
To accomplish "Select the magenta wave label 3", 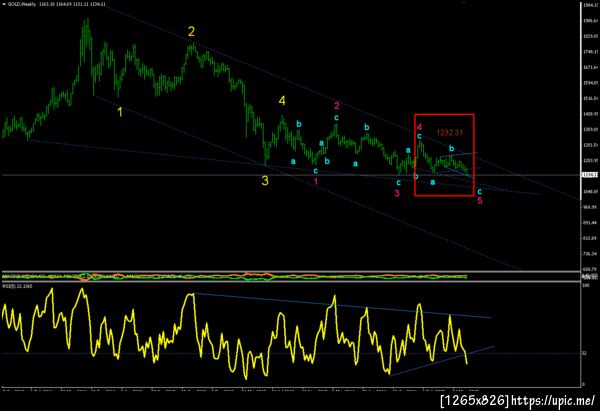I will click(x=397, y=193).
